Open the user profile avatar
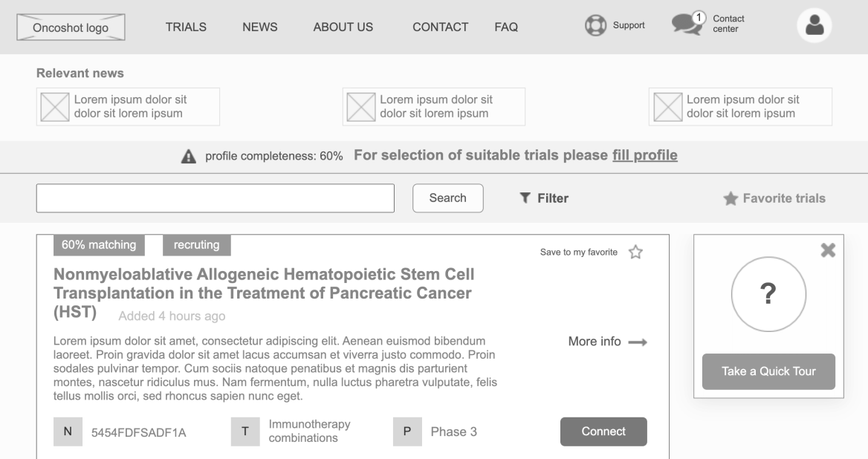This screenshot has height=459, width=868. click(x=814, y=26)
